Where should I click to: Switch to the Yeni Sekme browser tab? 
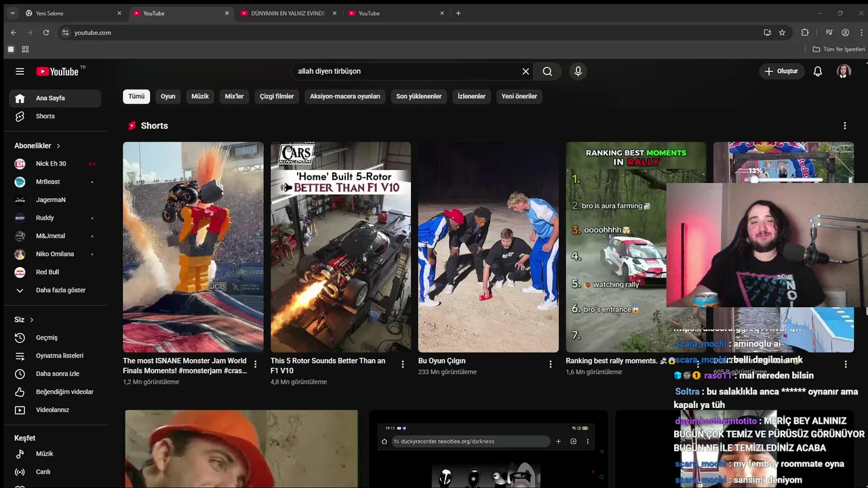coord(73,14)
